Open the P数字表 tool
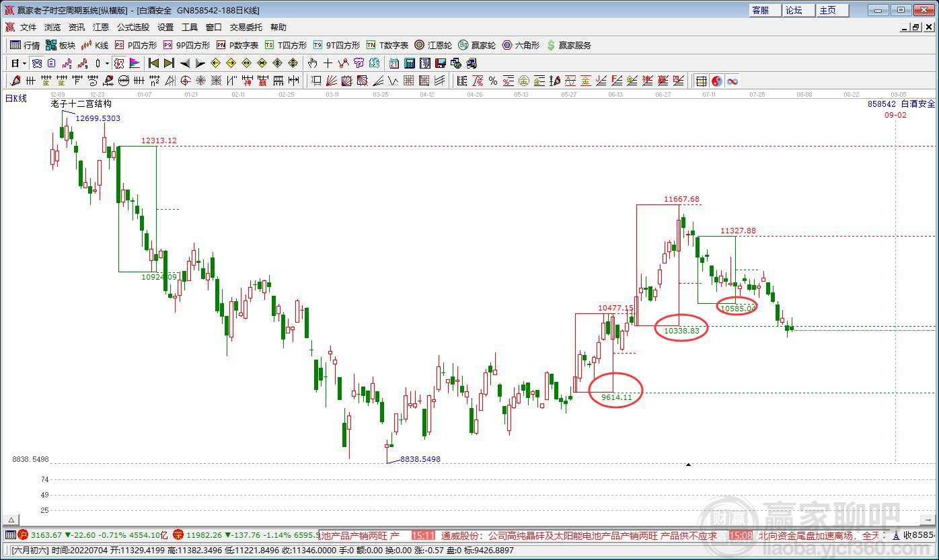The height and width of the screenshot is (560, 939). pyautogui.click(x=237, y=45)
